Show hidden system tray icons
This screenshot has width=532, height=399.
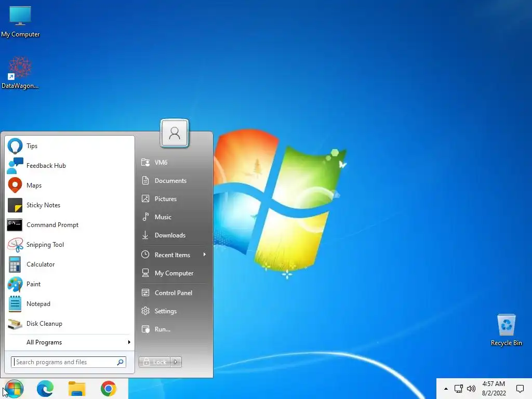click(x=446, y=389)
